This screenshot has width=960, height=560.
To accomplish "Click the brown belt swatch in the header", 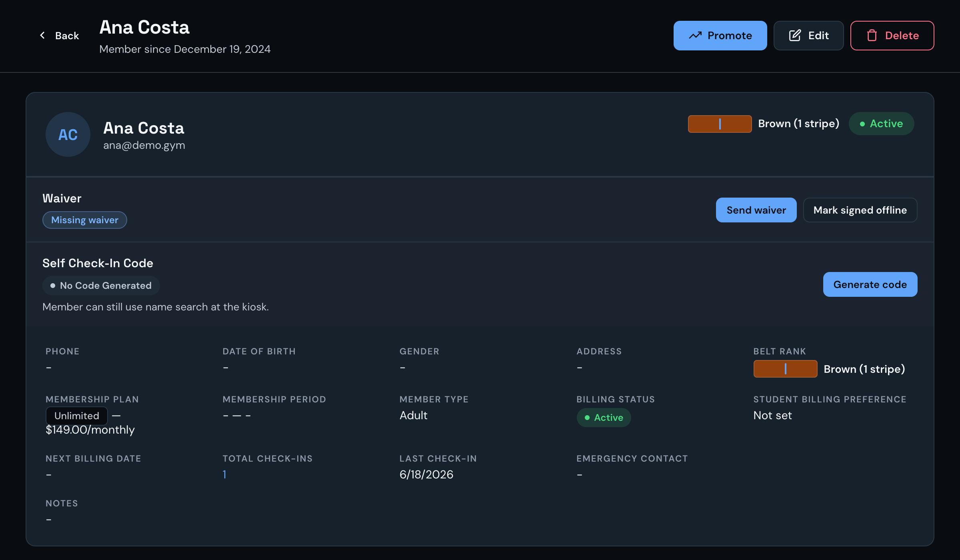I will click(x=720, y=124).
